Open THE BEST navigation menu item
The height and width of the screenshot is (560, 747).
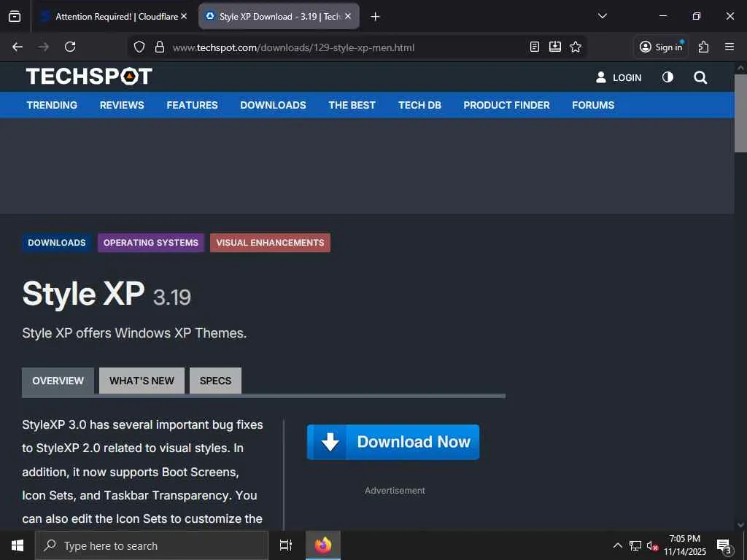click(x=352, y=105)
